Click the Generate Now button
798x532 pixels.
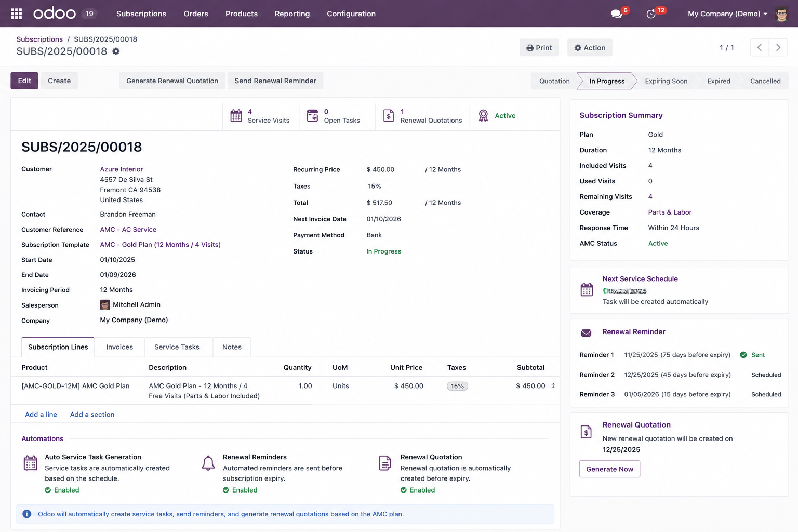pos(610,469)
